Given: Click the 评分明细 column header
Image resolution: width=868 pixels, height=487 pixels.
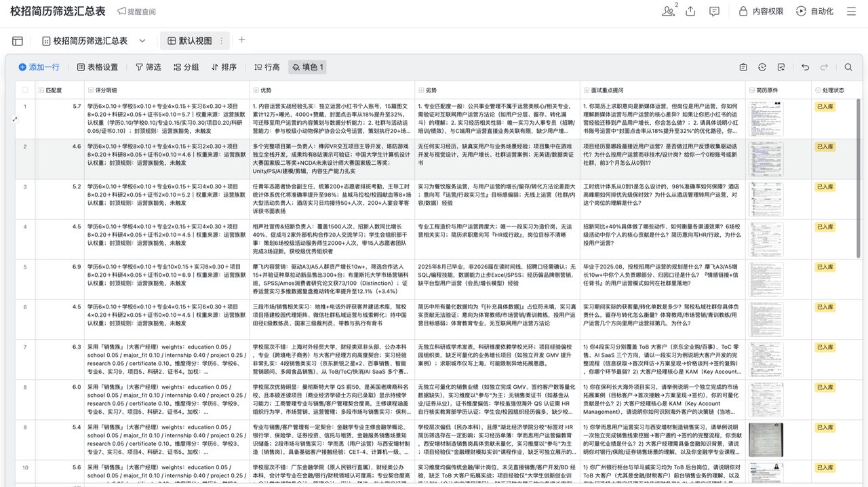Looking at the screenshot, I should [x=166, y=90].
